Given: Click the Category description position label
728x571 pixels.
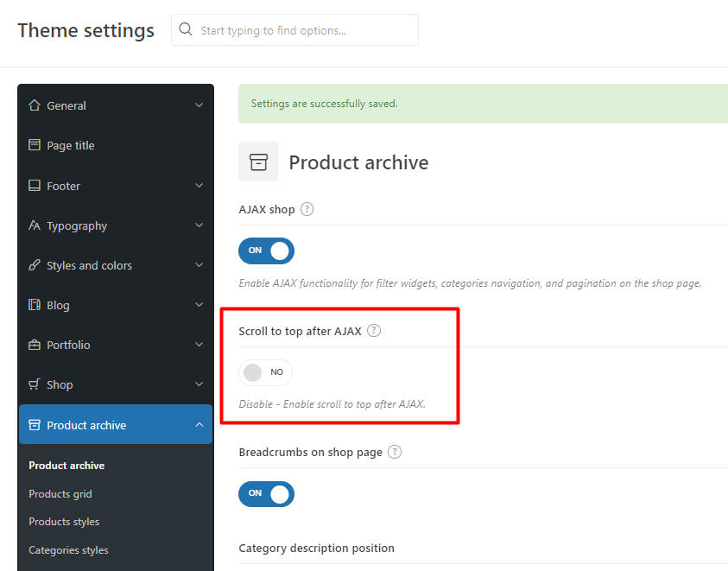Looking at the screenshot, I should [x=317, y=548].
